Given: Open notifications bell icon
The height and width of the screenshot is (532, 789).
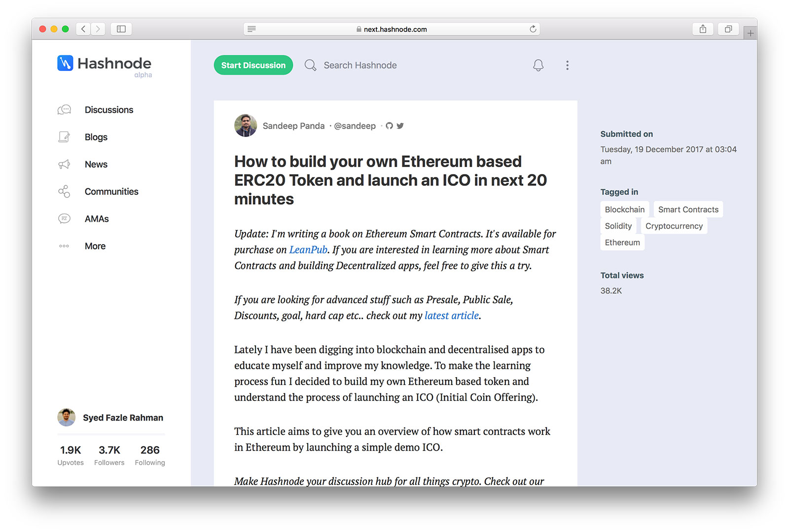Looking at the screenshot, I should pos(538,65).
